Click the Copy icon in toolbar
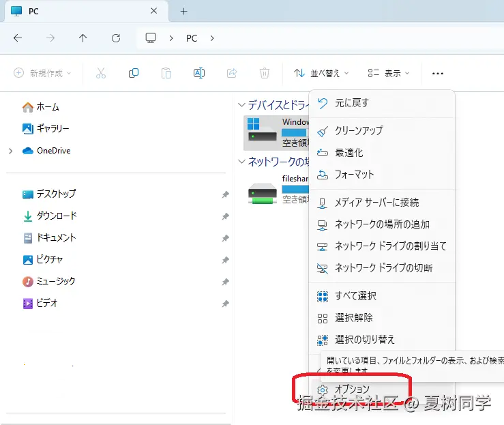The height and width of the screenshot is (425, 504). [134, 73]
